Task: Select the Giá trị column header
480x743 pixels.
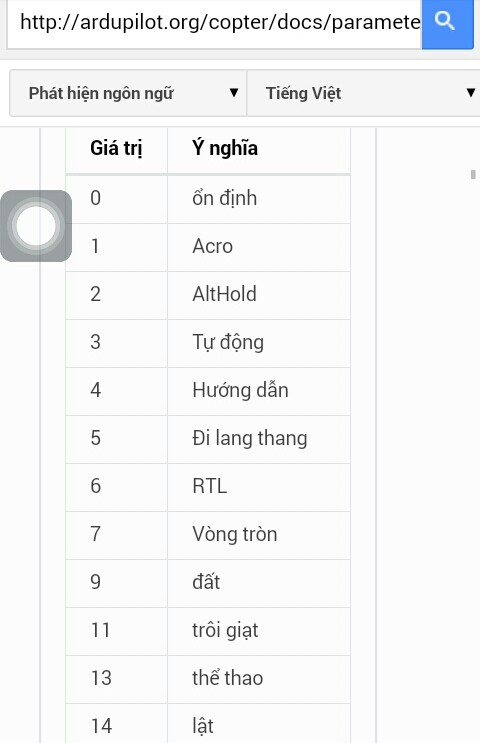Action: click(x=116, y=148)
